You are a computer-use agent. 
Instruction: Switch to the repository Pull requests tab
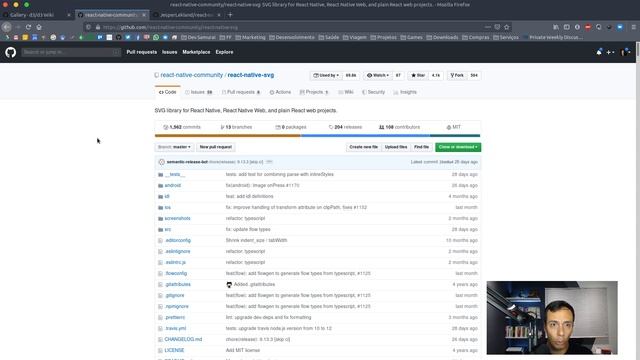click(x=241, y=92)
